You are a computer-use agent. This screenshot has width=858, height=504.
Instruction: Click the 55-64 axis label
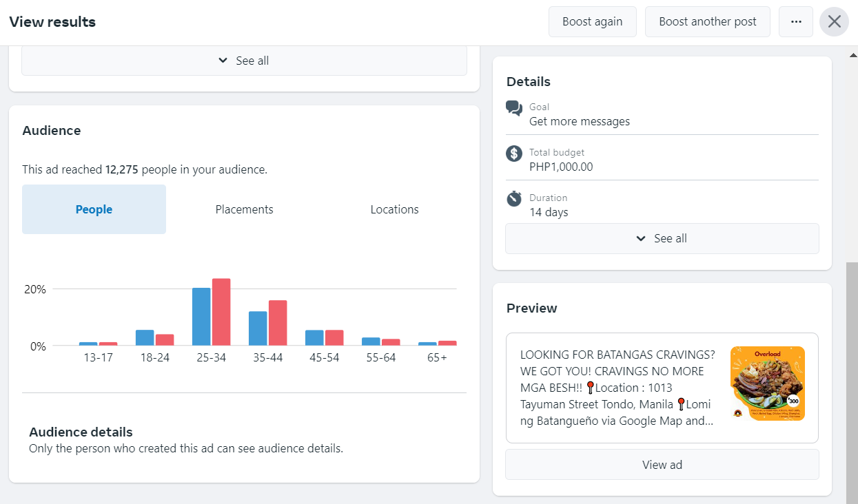tap(380, 358)
